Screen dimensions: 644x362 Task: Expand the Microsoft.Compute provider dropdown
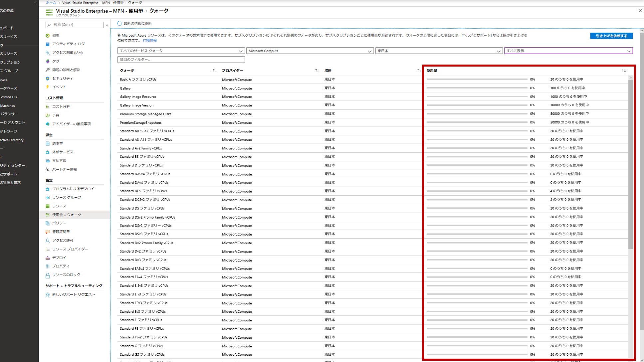pos(310,51)
